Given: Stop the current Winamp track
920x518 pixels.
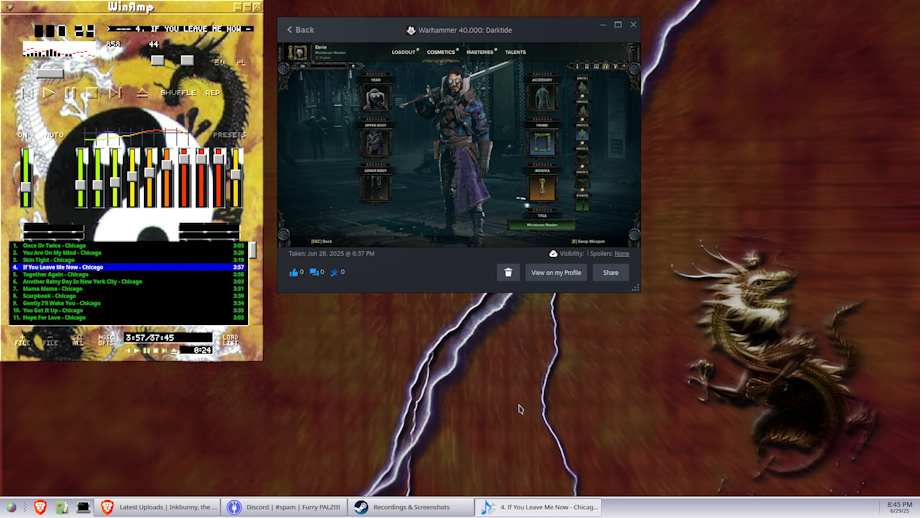Looking at the screenshot, I should (x=92, y=93).
